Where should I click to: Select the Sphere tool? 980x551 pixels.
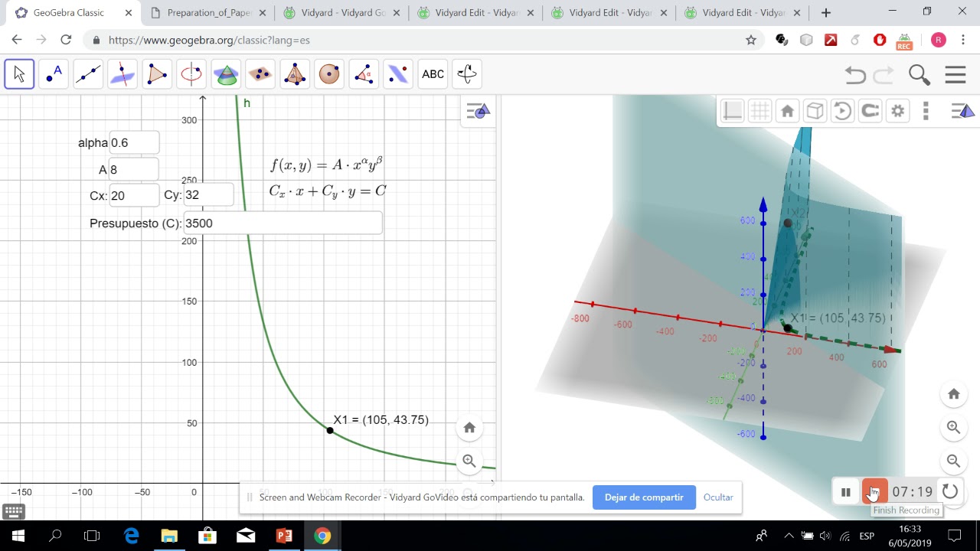[x=329, y=74]
